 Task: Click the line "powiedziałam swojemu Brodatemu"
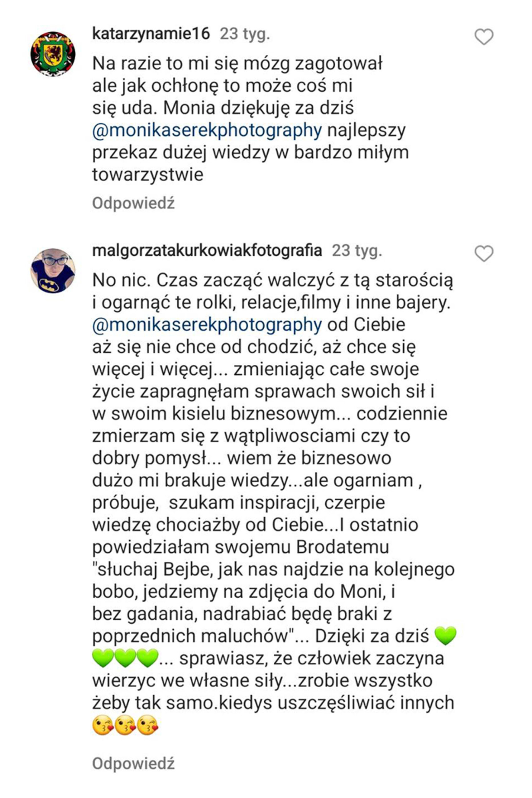pyautogui.click(x=241, y=547)
